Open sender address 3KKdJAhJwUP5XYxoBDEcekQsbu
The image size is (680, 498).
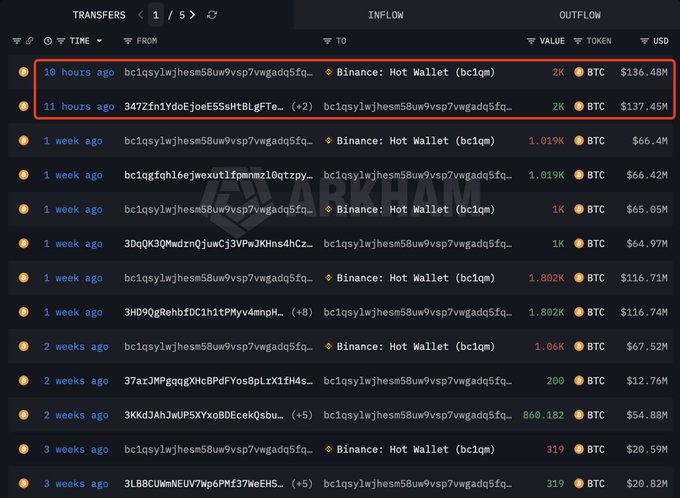pyautogui.click(x=204, y=415)
